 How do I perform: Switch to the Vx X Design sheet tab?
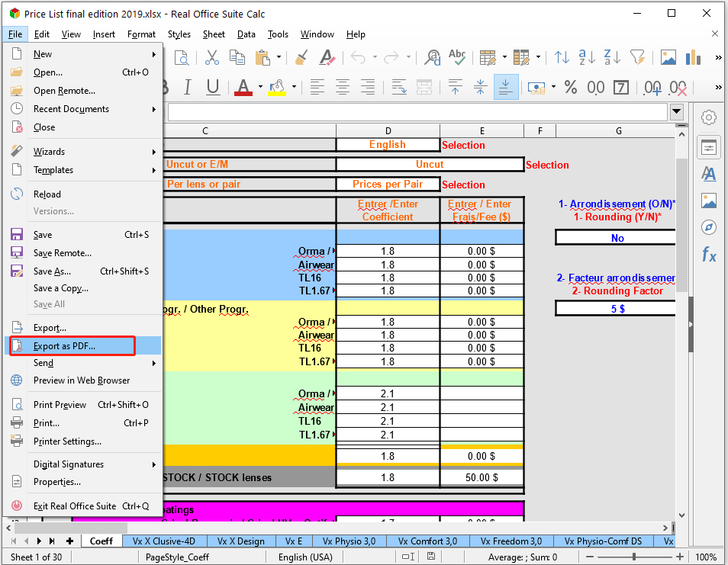[x=240, y=541]
